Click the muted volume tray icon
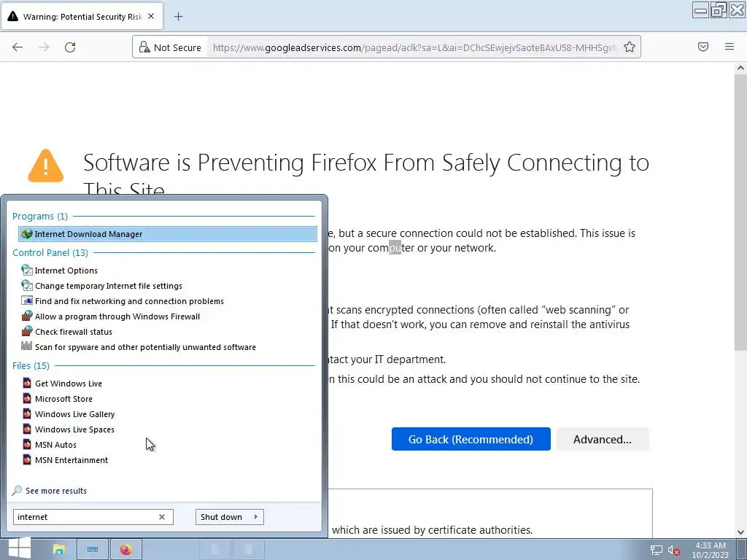747x560 pixels. (673, 550)
